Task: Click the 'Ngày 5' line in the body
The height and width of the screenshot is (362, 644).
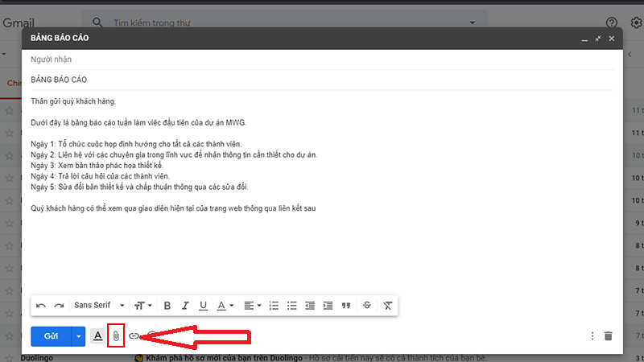Action: (x=139, y=187)
